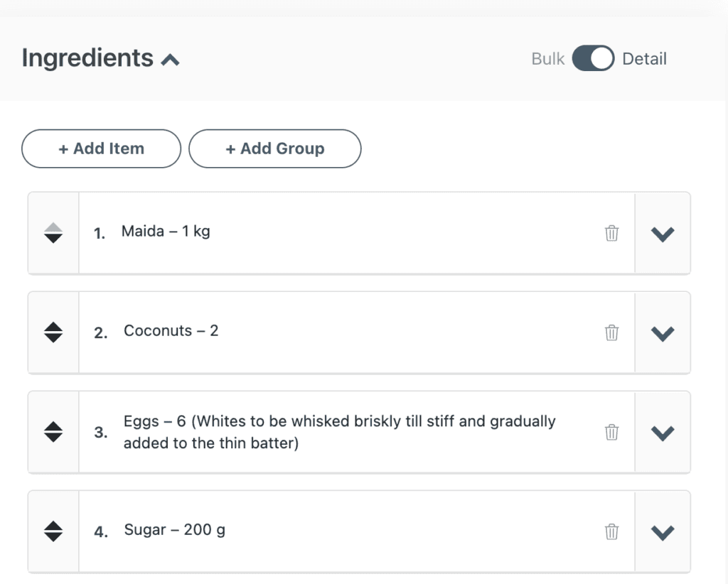The height and width of the screenshot is (584, 728).
Task: Expand the Sugar item details chevron
Action: [663, 532]
